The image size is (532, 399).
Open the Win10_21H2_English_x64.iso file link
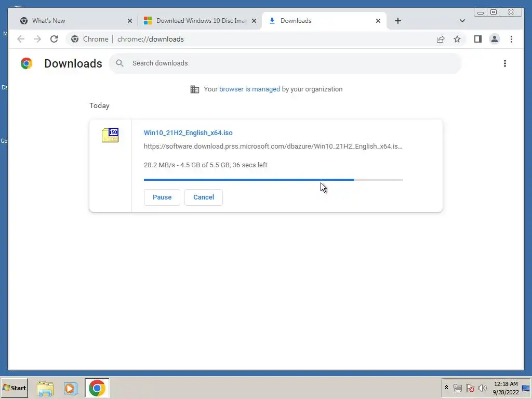[x=188, y=132]
